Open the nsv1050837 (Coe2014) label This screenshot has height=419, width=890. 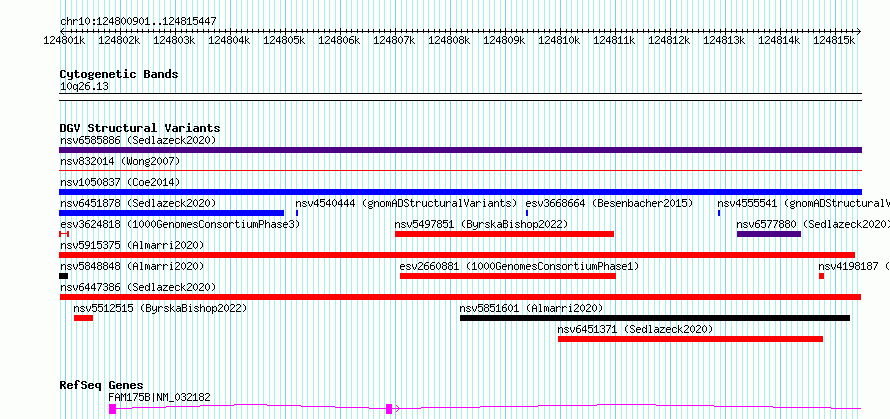[120, 182]
